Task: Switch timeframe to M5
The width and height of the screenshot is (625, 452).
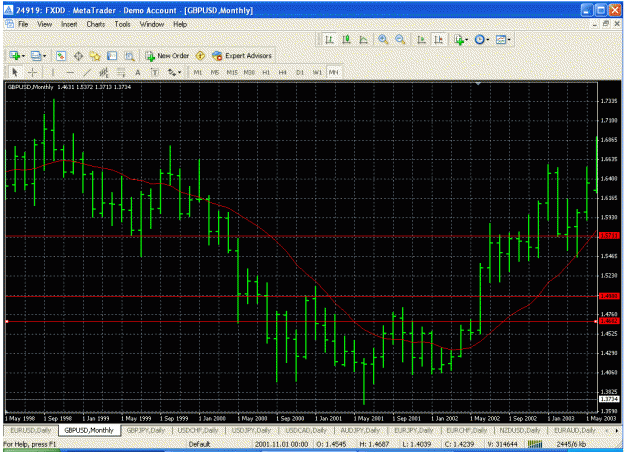Action: click(x=214, y=72)
